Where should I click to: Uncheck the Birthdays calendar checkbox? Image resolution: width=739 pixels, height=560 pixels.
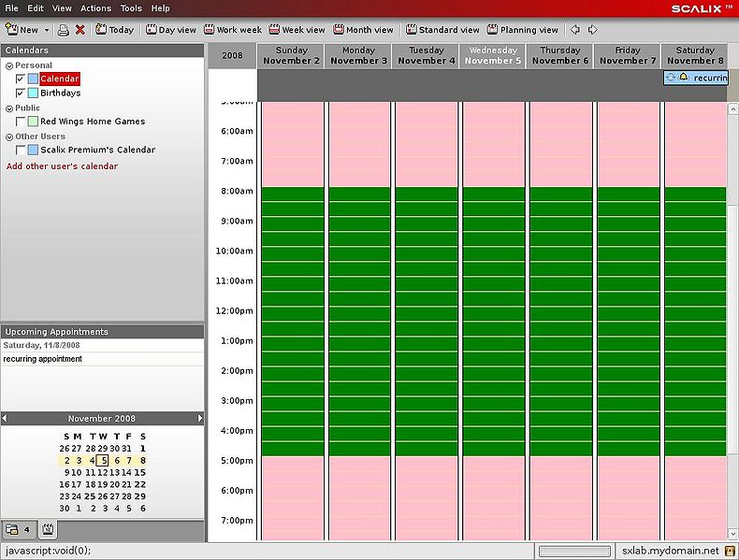tap(21, 93)
